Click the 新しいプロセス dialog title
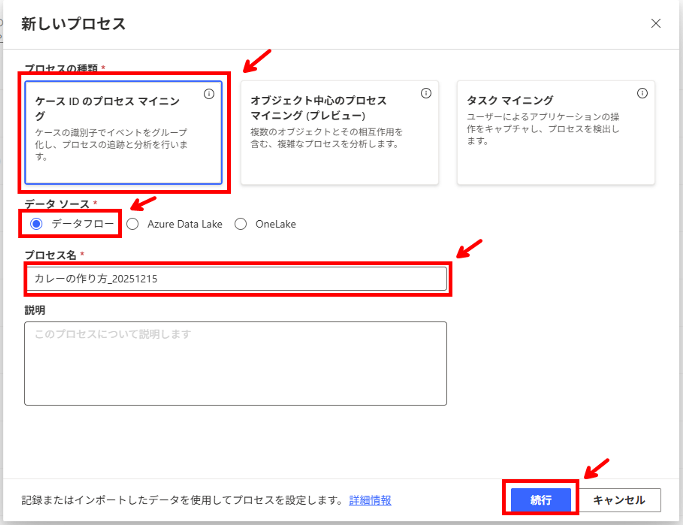684x527 pixels. [73, 24]
